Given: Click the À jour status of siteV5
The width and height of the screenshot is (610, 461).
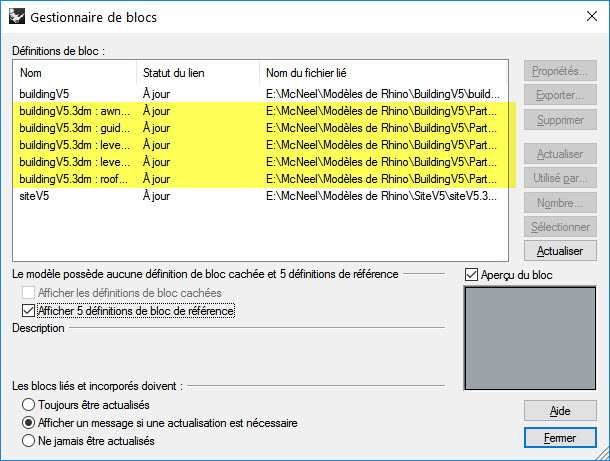Looking at the screenshot, I should [x=156, y=196].
